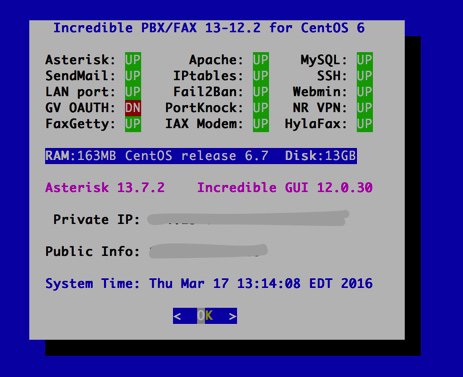Click the MySQL UP status indicator
This screenshot has width=463, height=377.
[x=365, y=60]
